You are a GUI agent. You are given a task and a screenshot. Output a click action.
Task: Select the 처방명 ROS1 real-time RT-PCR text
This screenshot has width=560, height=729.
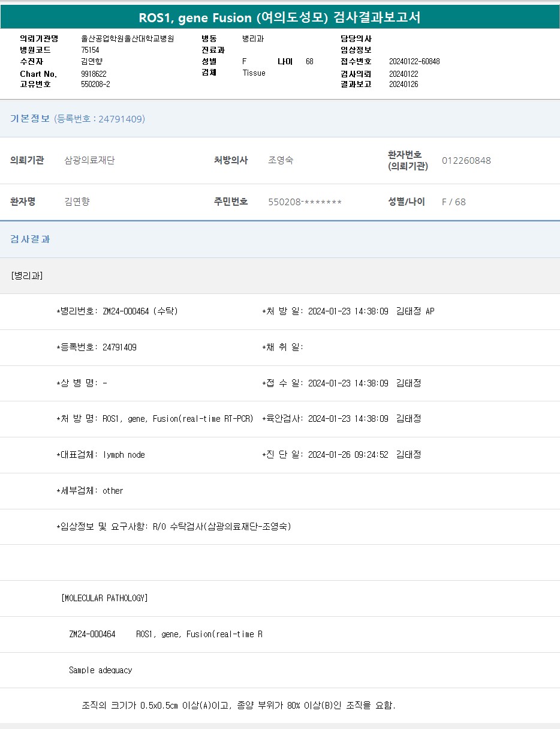[177, 419]
